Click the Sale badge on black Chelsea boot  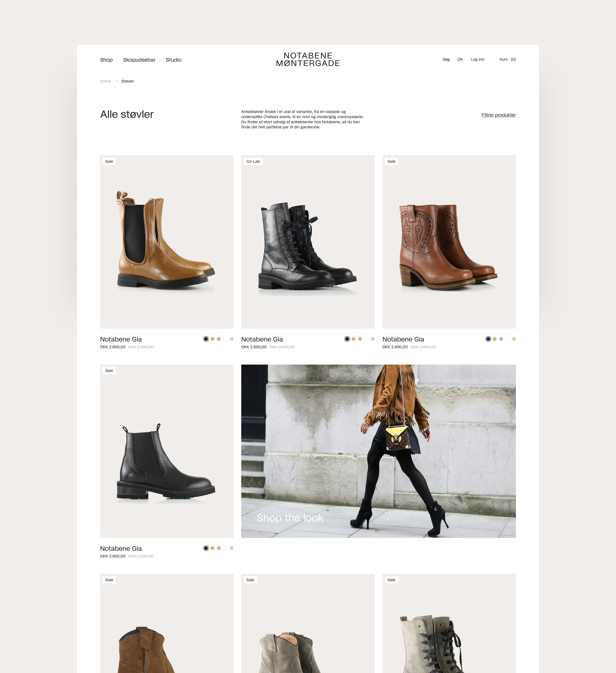pos(109,371)
